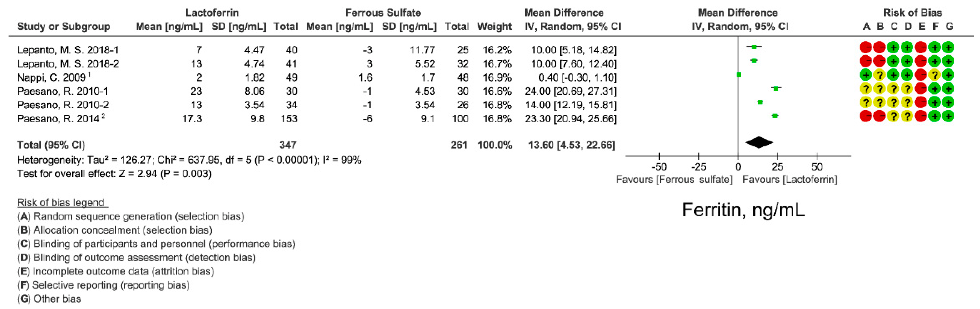Click the Weight column header
This screenshot has height=309, width=980.
(494, 27)
